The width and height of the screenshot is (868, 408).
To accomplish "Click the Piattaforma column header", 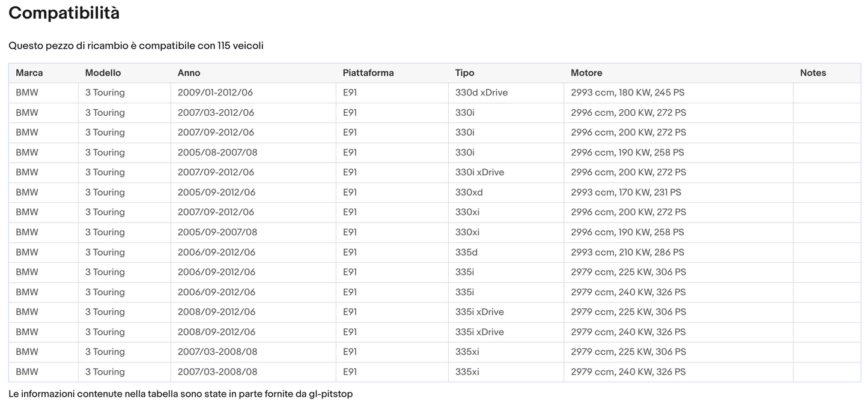I will click(368, 73).
